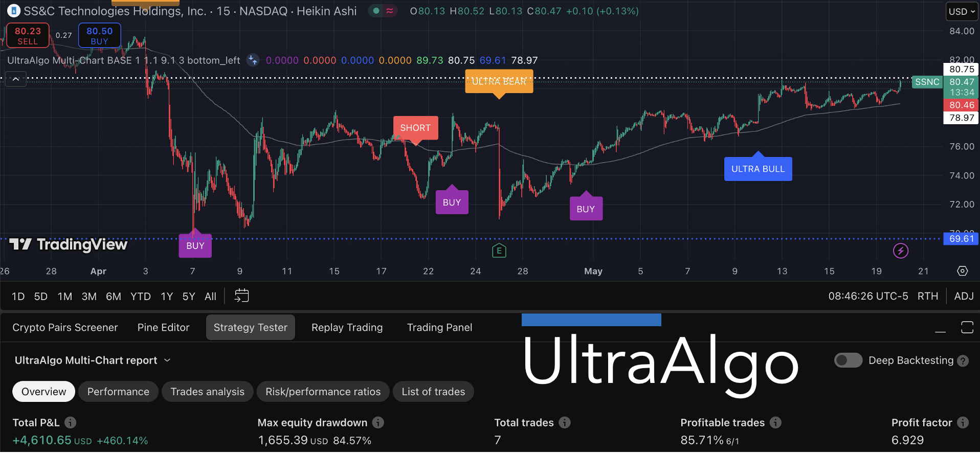Expand UltraAlgo Multi-Chart report dropdown

coord(93,360)
